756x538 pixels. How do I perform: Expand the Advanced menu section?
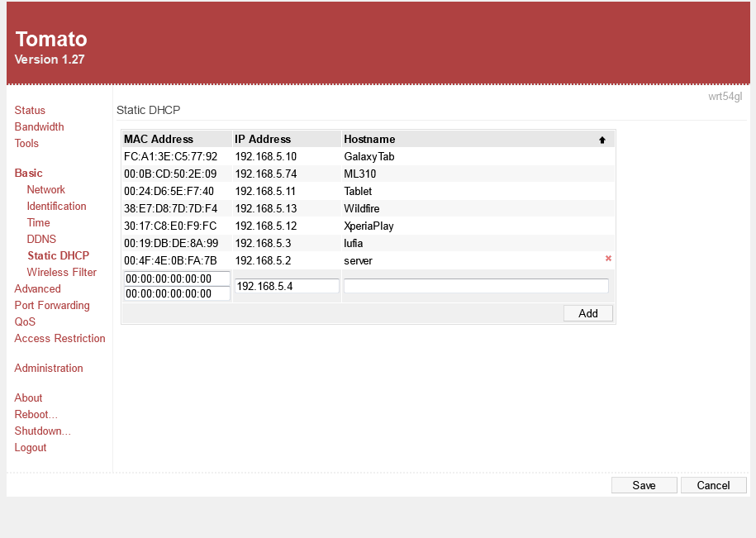click(x=37, y=288)
